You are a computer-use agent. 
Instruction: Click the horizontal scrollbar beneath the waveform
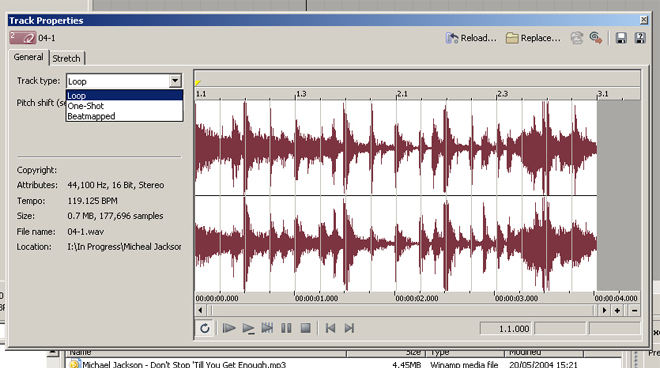tap(402, 311)
